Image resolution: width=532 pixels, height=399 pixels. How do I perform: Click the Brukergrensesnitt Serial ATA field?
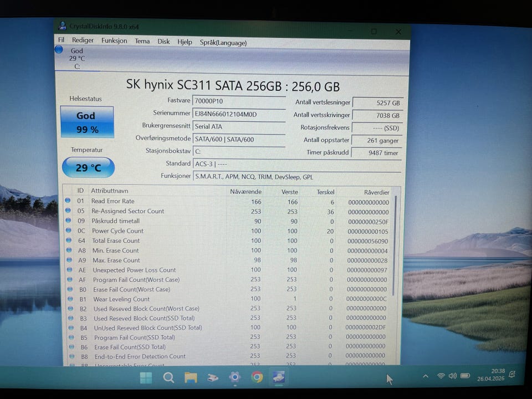click(x=239, y=126)
